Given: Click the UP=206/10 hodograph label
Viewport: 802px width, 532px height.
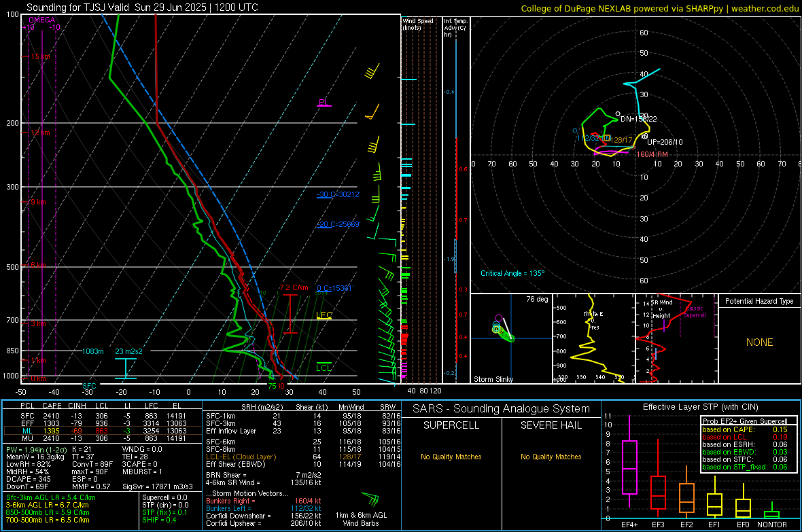Looking at the screenshot, I should [665, 142].
